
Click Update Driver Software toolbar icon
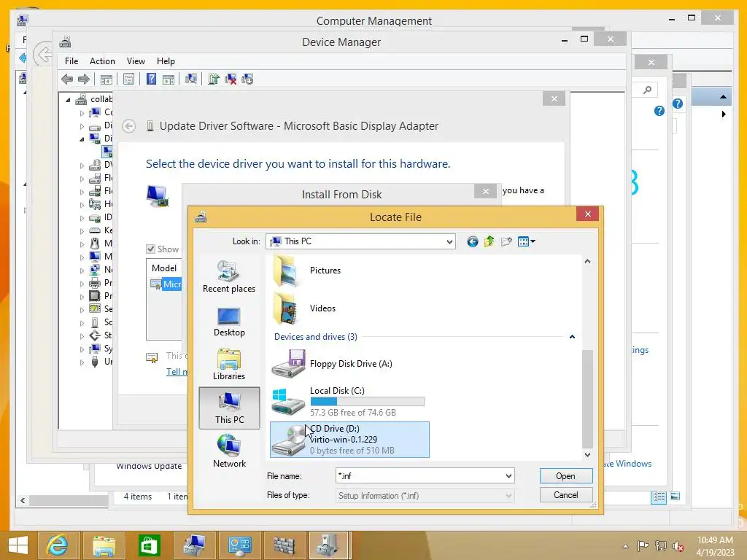(x=214, y=79)
